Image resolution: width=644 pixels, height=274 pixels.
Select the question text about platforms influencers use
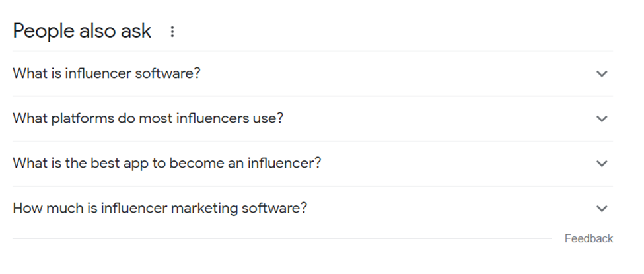click(148, 118)
